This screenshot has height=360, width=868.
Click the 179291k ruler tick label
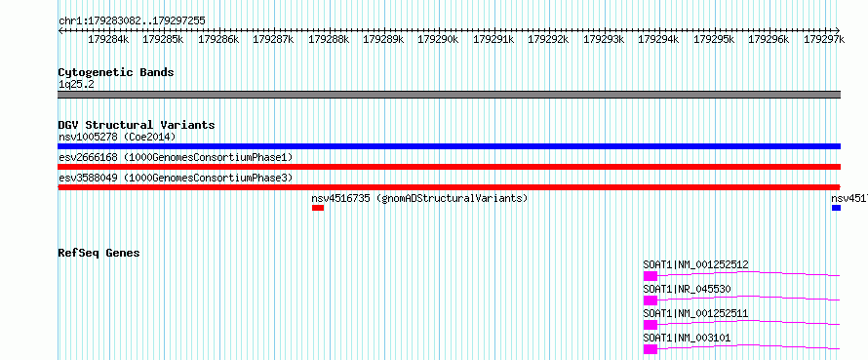(x=493, y=39)
